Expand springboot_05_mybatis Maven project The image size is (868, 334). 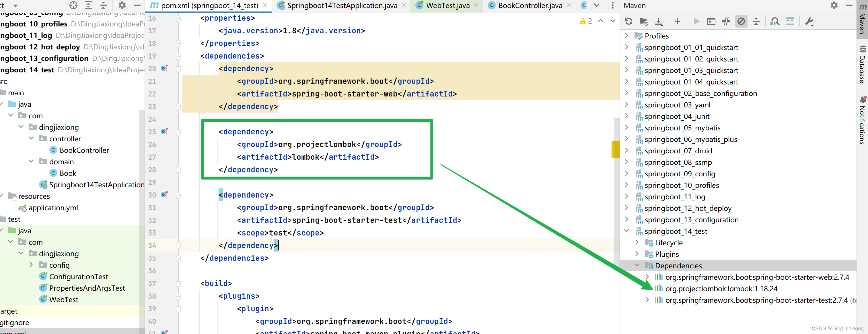click(x=626, y=128)
